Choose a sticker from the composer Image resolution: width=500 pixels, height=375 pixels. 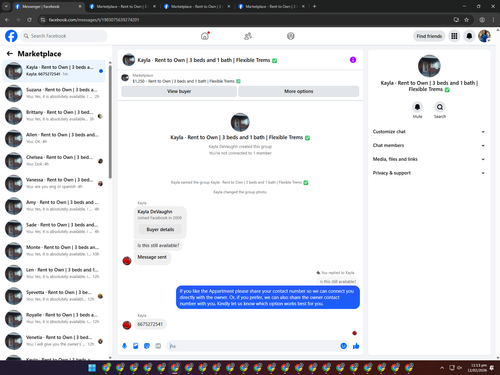[147, 346]
